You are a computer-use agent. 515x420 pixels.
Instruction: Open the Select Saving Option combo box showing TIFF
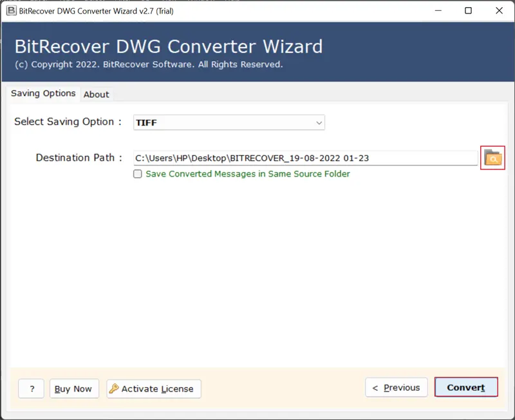222,122
